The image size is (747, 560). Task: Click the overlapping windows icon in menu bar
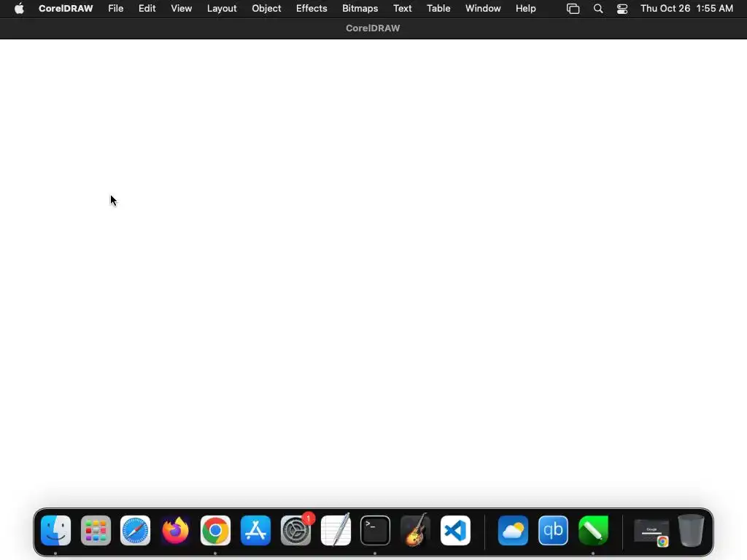pos(573,9)
